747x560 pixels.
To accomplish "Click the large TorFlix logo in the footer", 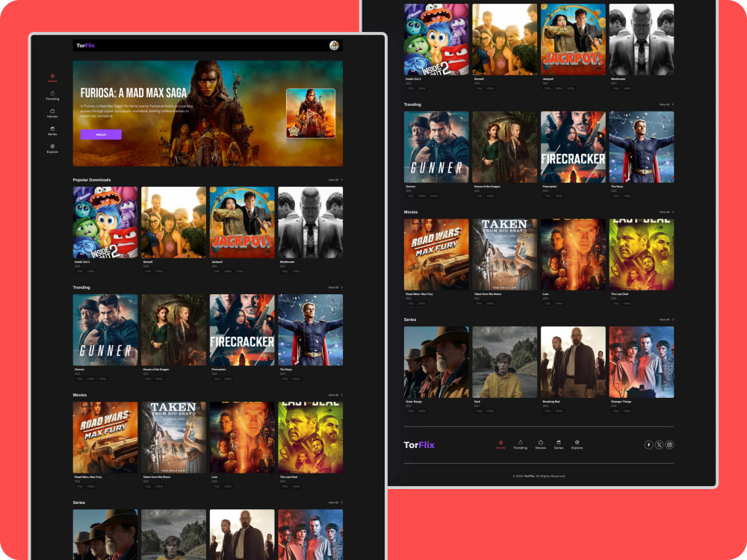I will (419, 445).
